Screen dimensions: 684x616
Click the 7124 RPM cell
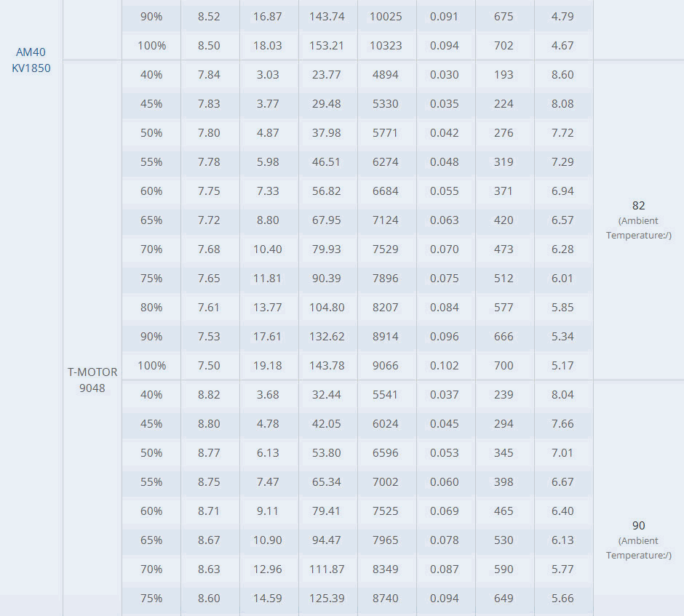386,220
